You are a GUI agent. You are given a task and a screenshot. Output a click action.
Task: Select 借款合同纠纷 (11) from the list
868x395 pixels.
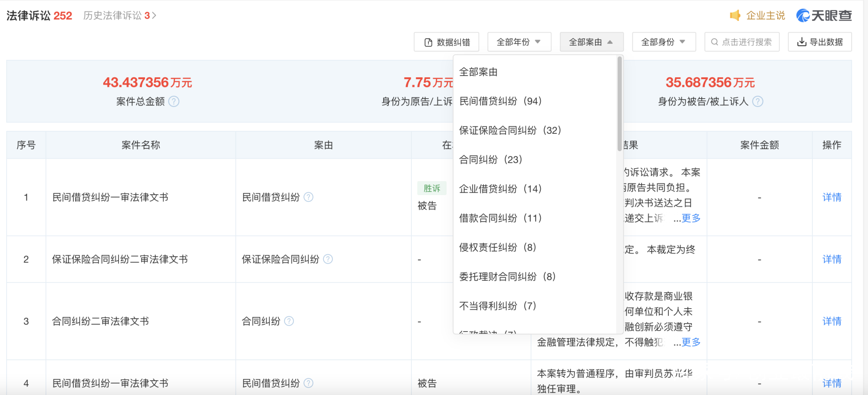(535, 218)
